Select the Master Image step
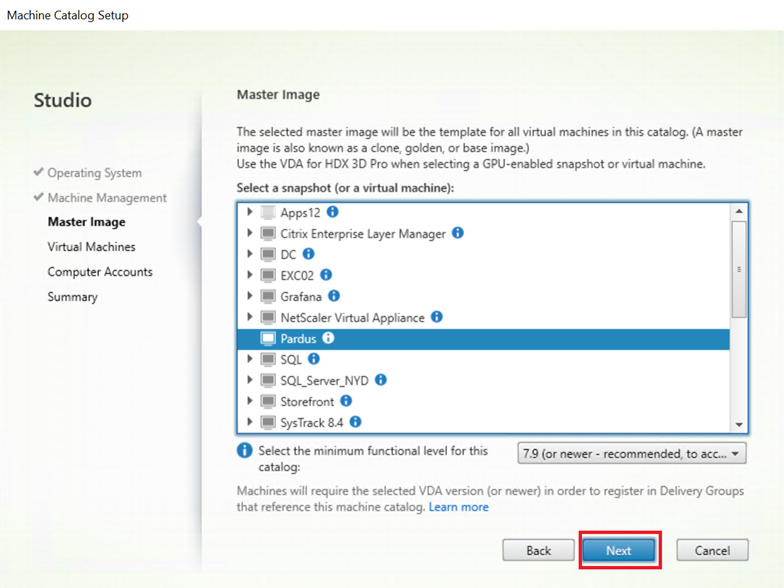 tap(86, 222)
